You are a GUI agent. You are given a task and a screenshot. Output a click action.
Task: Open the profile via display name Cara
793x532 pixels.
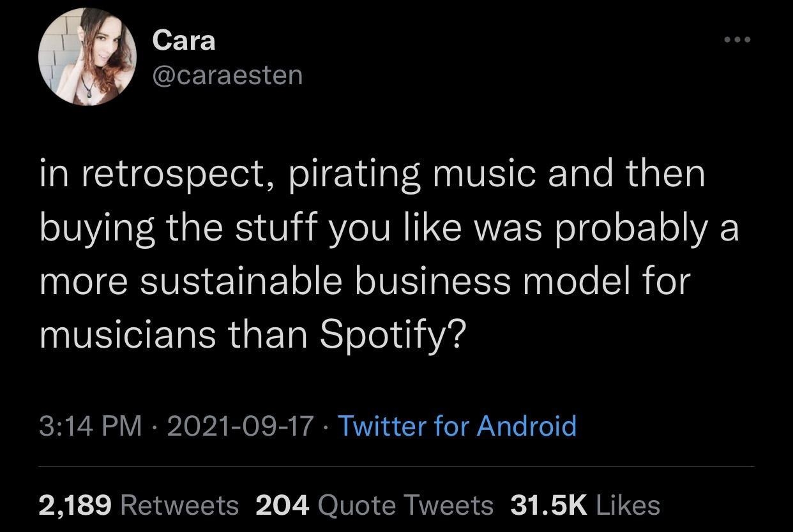[x=184, y=41]
